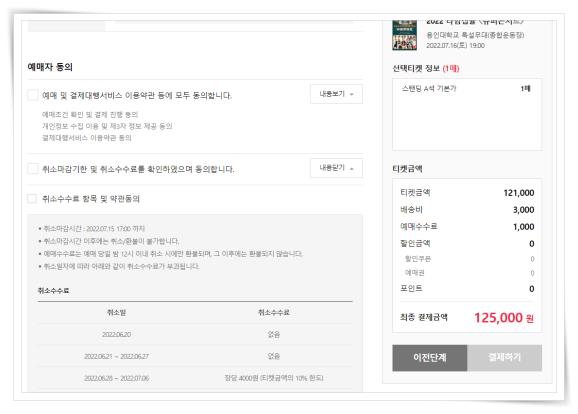Click the venue text 용인대학교 특설무대

click(475, 35)
